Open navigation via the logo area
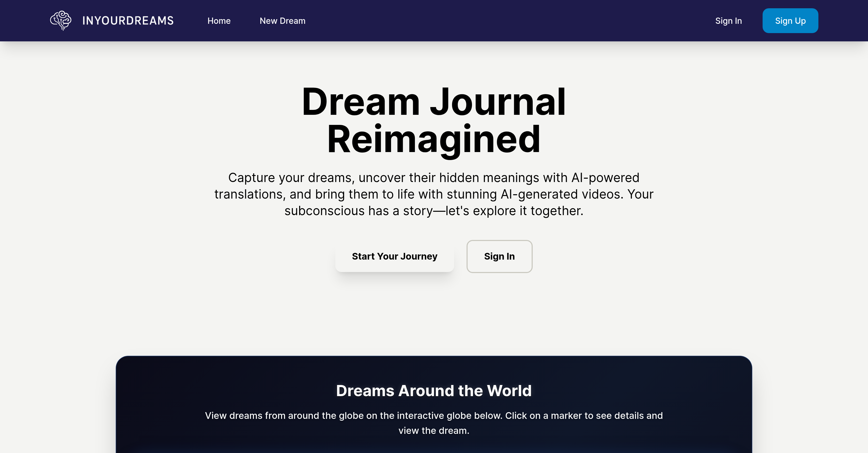The width and height of the screenshot is (868, 453). click(111, 20)
